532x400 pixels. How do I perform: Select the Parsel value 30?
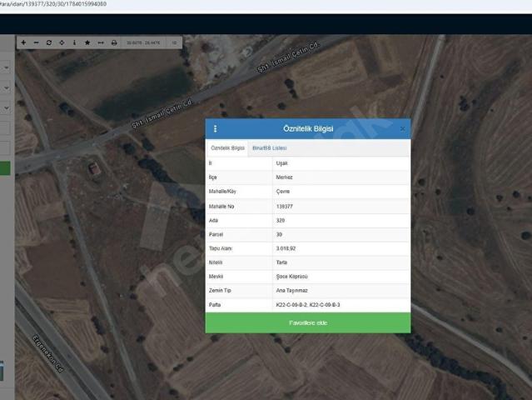coord(279,235)
